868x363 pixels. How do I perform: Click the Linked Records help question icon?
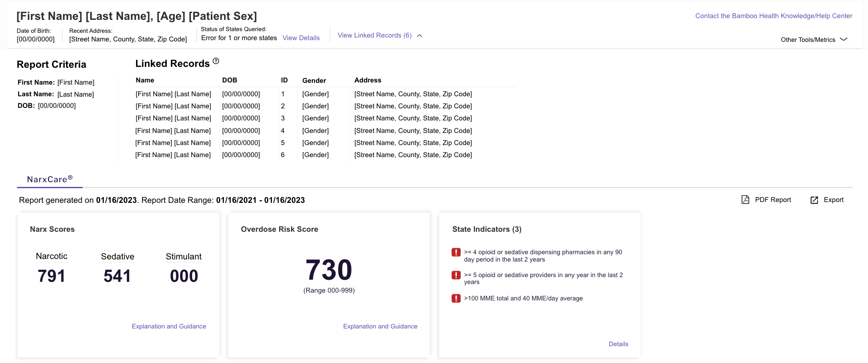click(216, 61)
